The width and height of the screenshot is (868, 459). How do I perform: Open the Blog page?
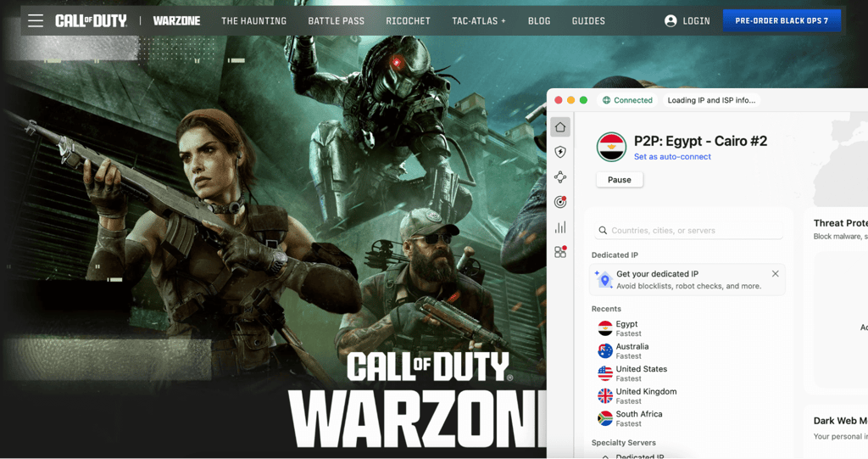point(539,21)
